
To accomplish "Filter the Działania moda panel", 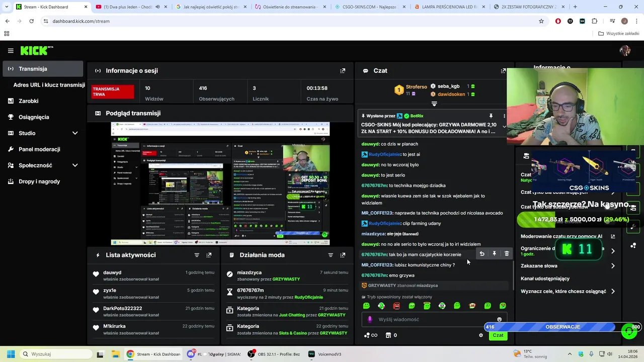I will [x=331, y=255].
